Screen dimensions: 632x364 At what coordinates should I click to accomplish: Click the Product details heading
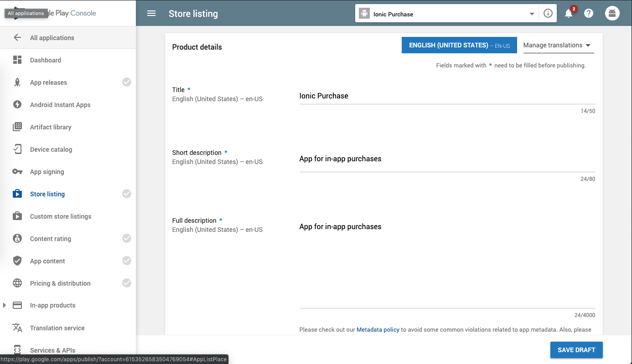coord(197,47)
